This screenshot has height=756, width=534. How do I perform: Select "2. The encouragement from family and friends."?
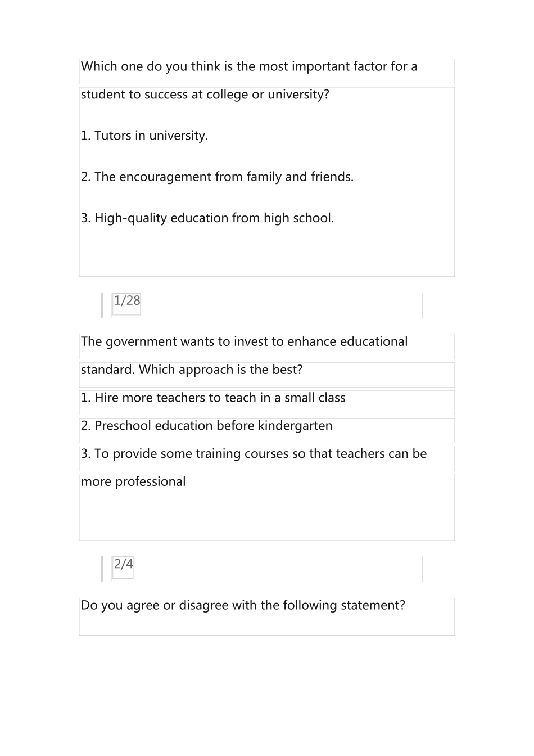pos(217,177)
